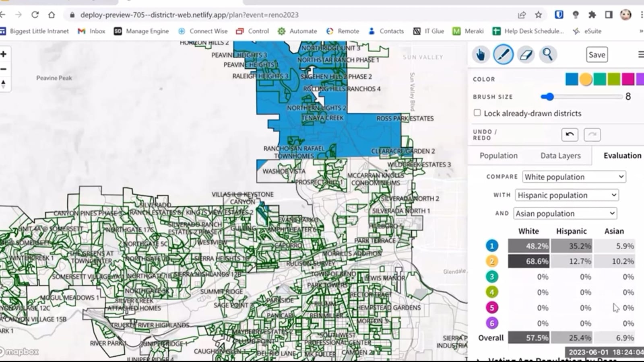The width and height of the screenshot is (644, 362).
Task: Toggle Lock already-drawn districts checkbox
Action: tap(477, 113)
